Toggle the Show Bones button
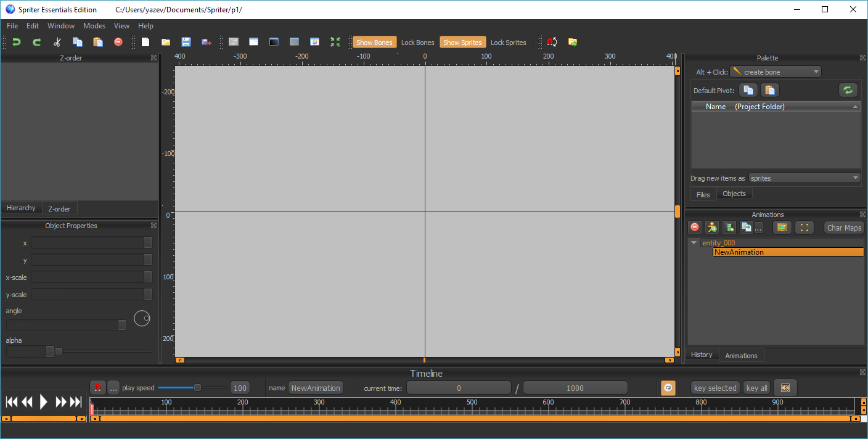868x439 pixels. 374,43
